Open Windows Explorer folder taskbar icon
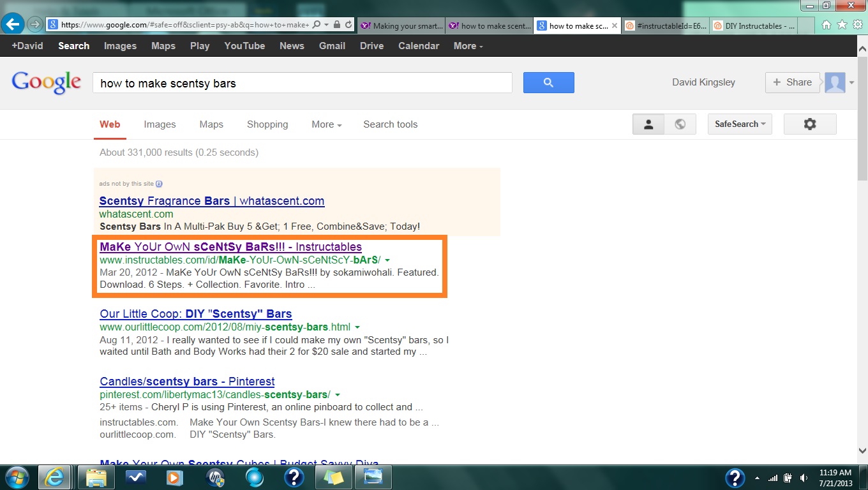Image resolution: width=868 pixels, height=490 pixels. (95, 477)
